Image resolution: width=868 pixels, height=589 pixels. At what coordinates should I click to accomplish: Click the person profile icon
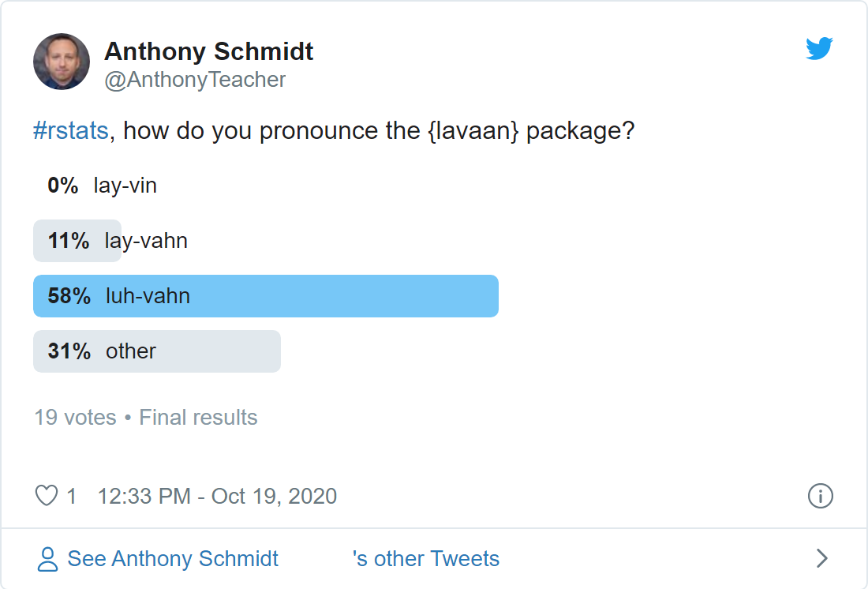(47, 559)
